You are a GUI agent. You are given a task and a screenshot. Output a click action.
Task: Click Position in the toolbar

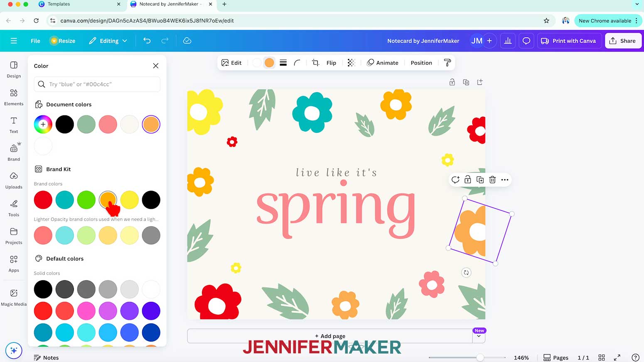(421, 63)
